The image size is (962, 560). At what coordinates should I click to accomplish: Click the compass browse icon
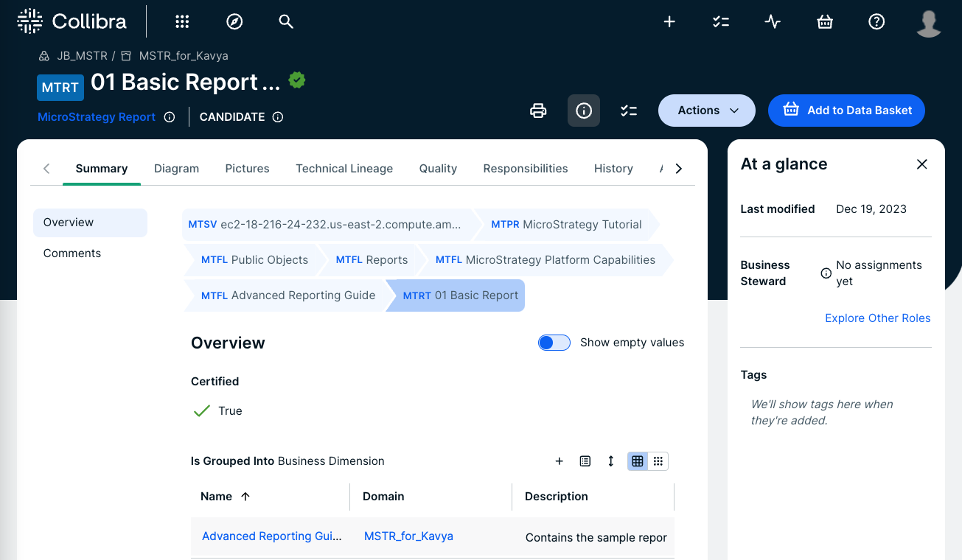pos(234,22)
